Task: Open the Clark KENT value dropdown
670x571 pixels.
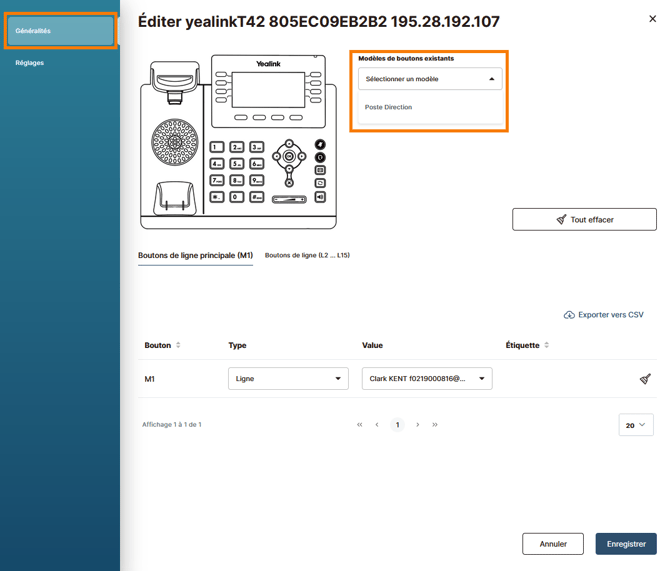Action: 427,378
